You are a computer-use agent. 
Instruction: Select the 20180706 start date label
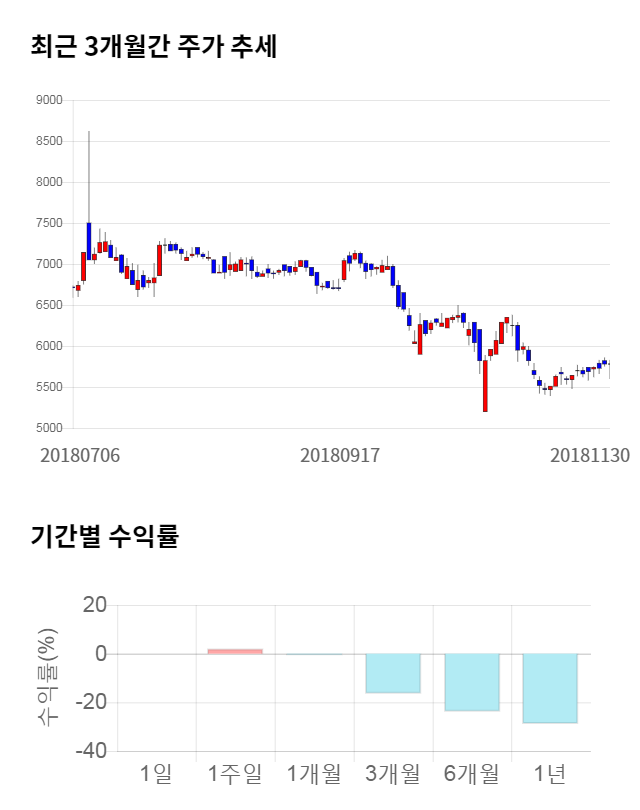[x=80, y=455]
